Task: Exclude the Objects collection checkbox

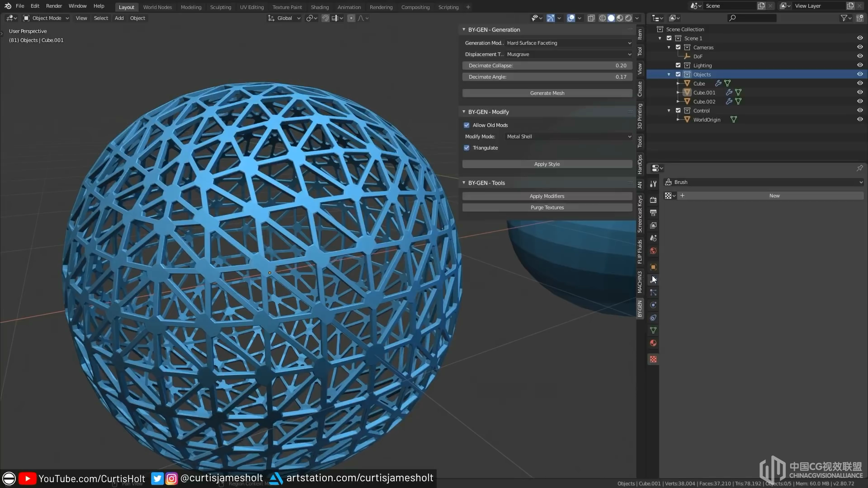Action: 678,74
